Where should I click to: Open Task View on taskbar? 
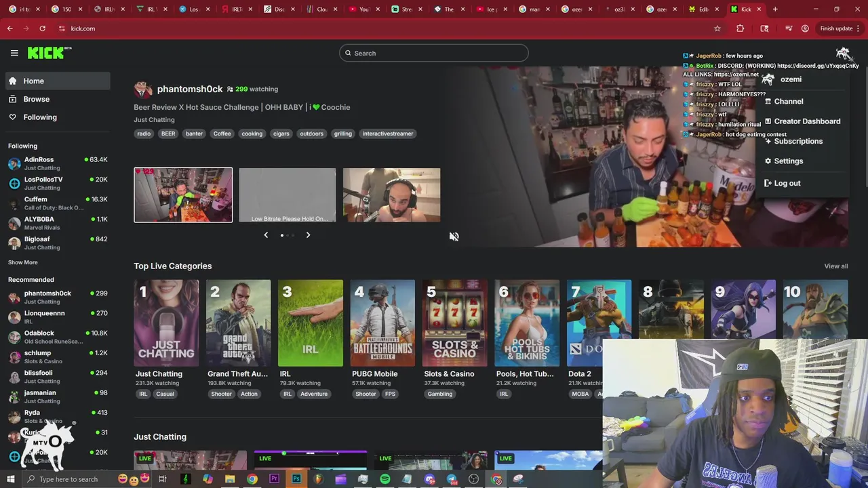163,479
